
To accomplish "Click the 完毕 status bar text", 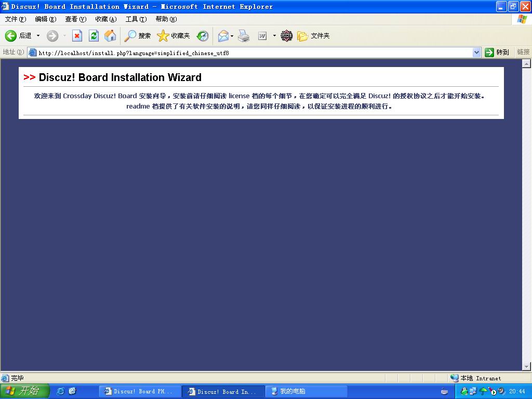I will (x=17, y=378).
